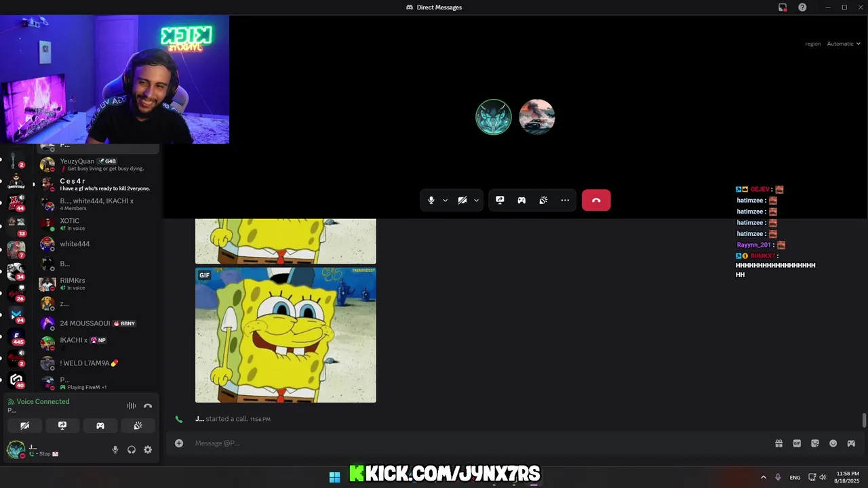
Task: Open XOTIC direct message
Action: (97, 224)
